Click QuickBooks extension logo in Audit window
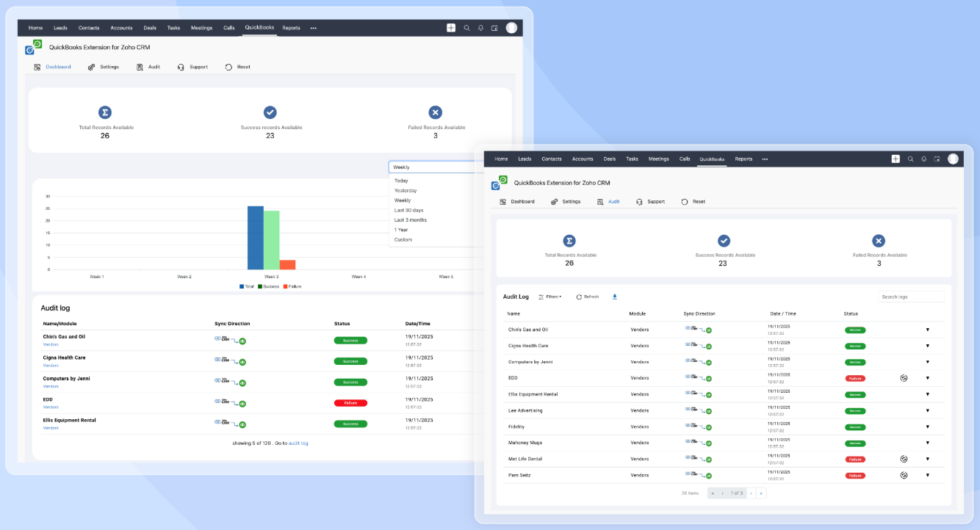This screenshot has width=980, height=530. pyautogui.click(x=500, y=183)
